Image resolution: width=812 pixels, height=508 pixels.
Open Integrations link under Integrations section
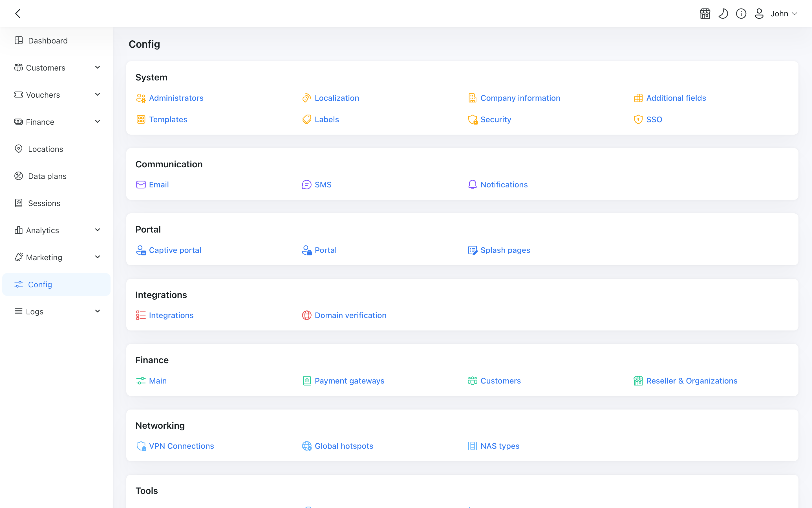click(171, 316)
